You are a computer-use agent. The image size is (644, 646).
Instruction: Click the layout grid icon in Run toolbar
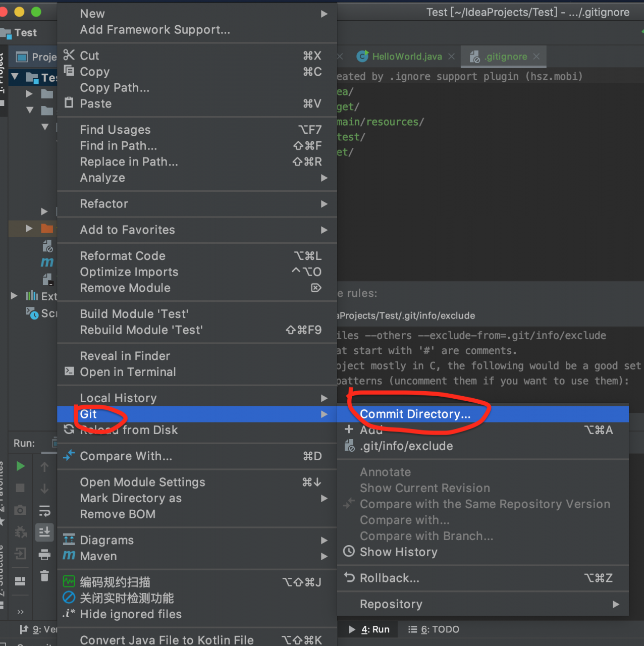tap(20, 581)
